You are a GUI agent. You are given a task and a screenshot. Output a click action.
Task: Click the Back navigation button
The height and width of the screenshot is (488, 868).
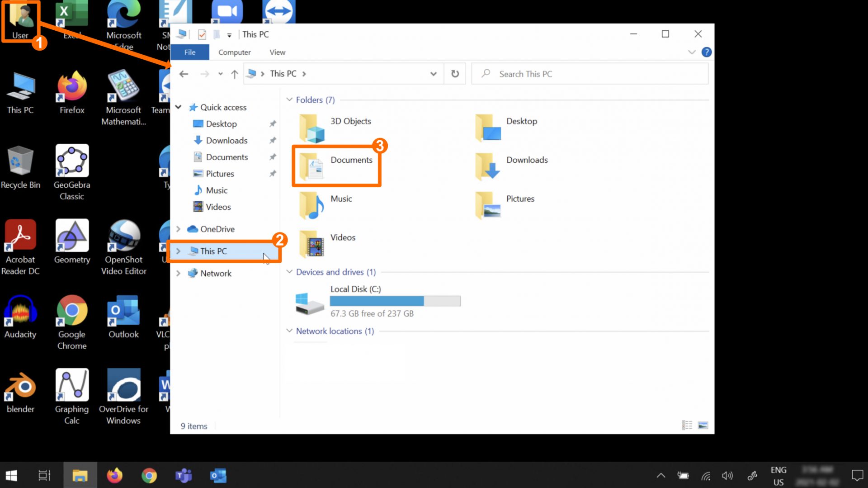184,74
